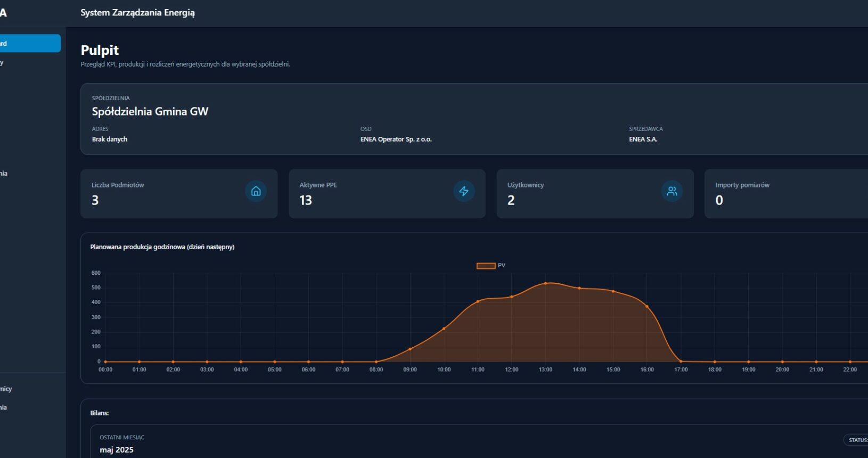Click the chart peak data point at 13:00

545,283
